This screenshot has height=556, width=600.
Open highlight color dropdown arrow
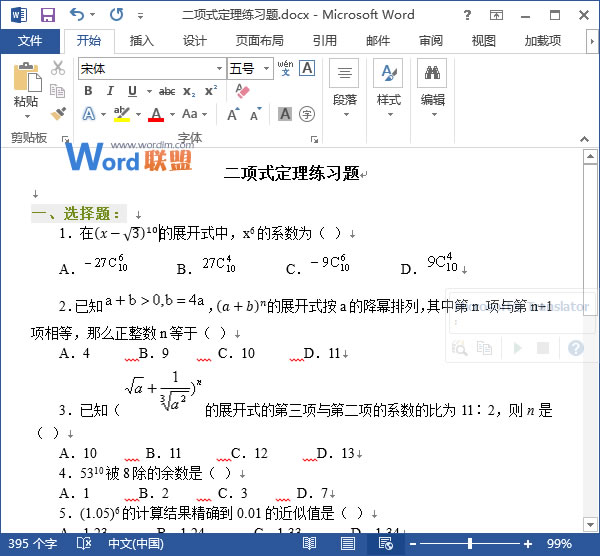[138, 114]
